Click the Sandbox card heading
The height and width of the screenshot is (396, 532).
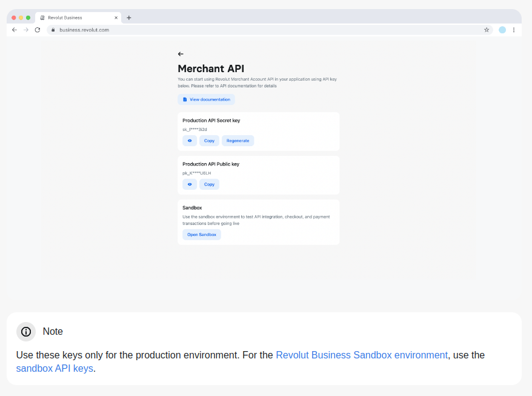coord(192,208)
